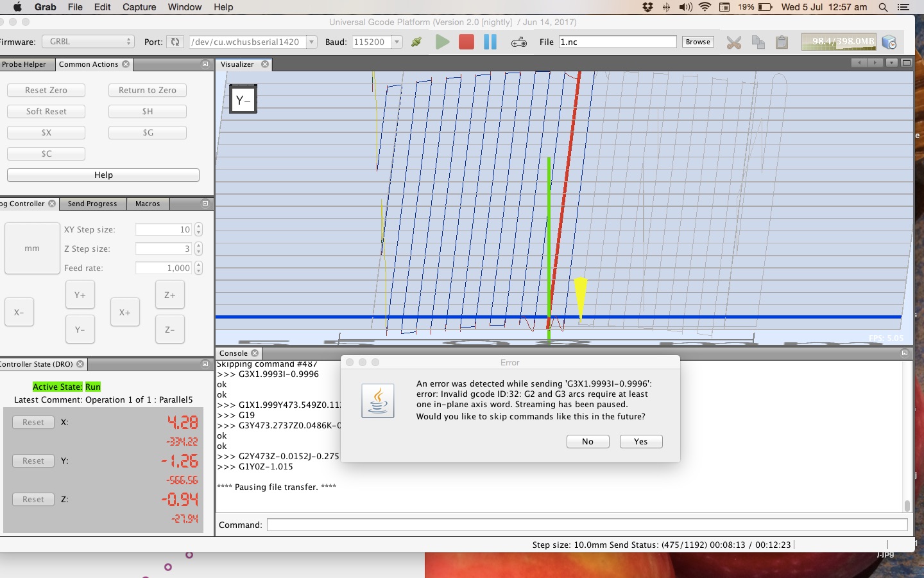Pause streaming with the blue pause icon
This screenshot has height=578, width=924.
[x=490, y=42]
